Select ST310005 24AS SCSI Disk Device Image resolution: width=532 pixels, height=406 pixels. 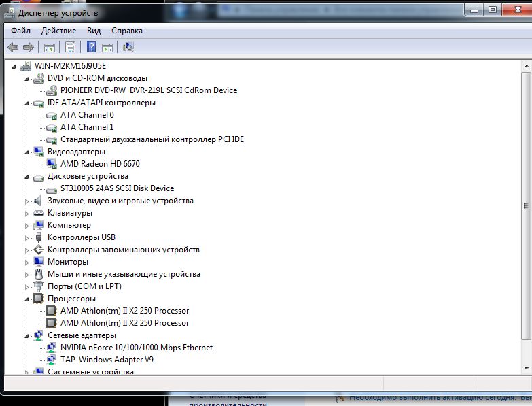(x=117, y=188)
